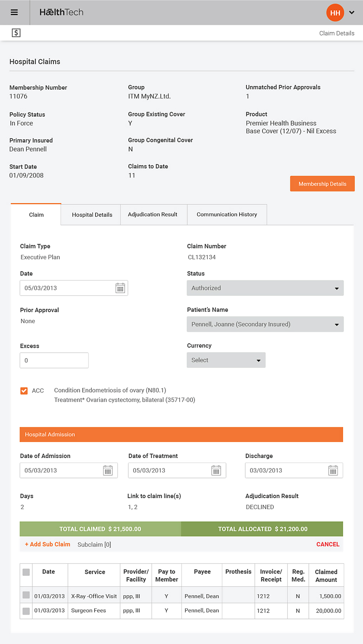
Task: Switch to the Adjudication Result tab
Action: pyautogui.click(x=152, y=215)
